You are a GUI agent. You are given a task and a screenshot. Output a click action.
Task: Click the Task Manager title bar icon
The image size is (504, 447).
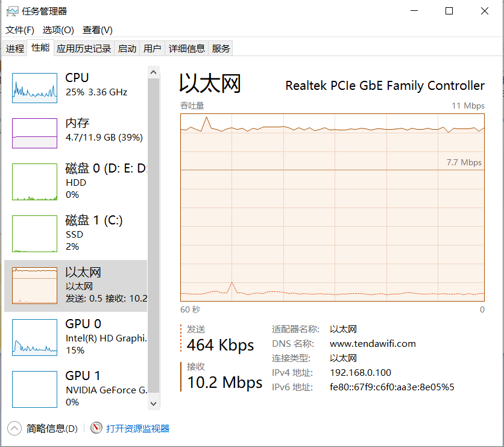click(x=12, y=11)
